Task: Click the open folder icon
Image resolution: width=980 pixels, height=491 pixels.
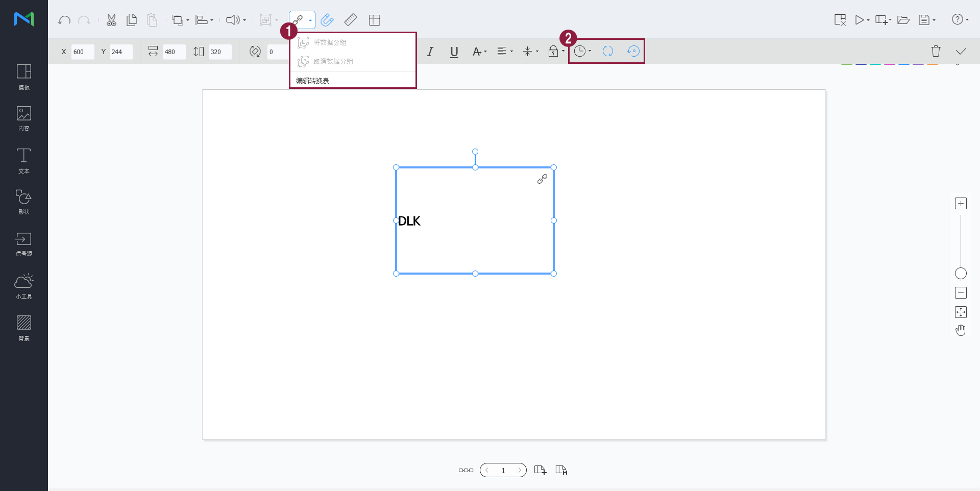Action: click(x=903, y=20)
